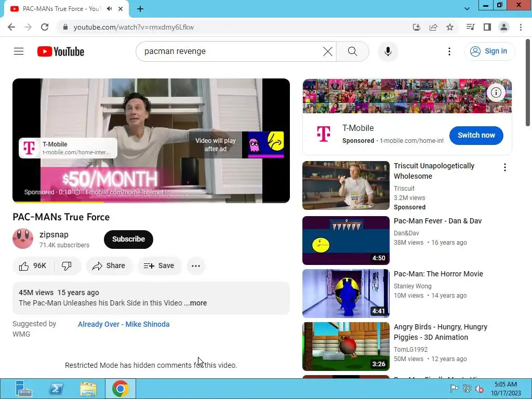Open Server Manager from the taskbar
The image size is (532, 399).
point(23,389)
